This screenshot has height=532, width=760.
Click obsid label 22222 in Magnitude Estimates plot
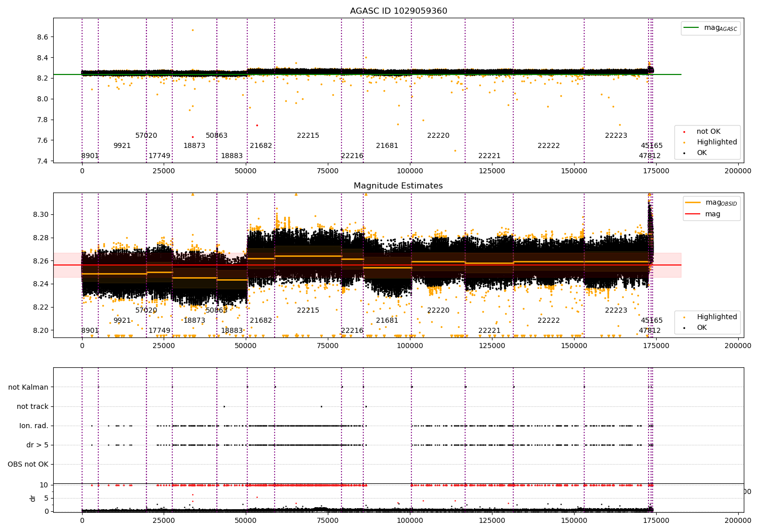[x=549, y=320]
